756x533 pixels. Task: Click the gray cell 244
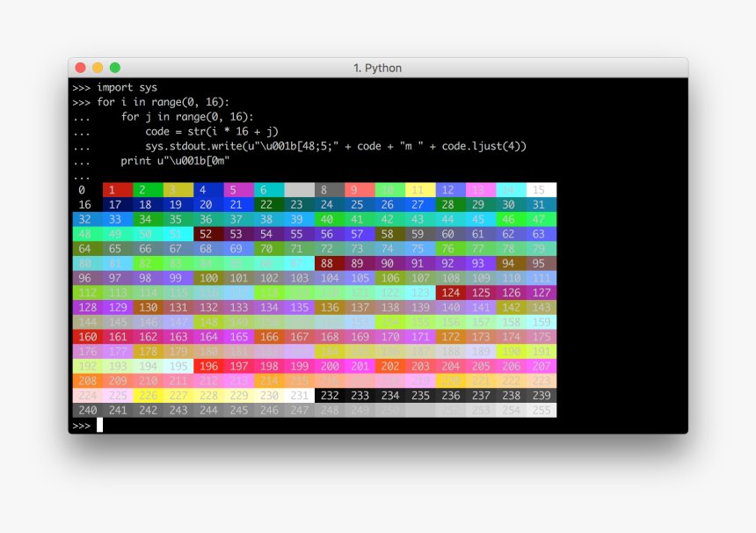(208, 411)
